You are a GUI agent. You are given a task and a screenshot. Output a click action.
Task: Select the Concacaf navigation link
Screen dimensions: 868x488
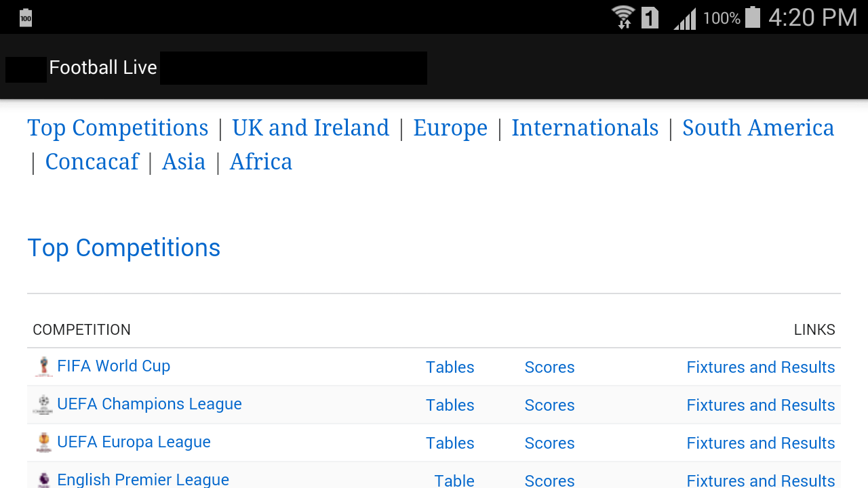(92, 162)
